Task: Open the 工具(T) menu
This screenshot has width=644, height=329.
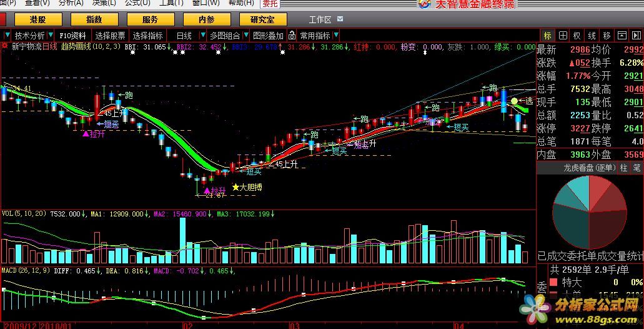Action: point(171,3)
